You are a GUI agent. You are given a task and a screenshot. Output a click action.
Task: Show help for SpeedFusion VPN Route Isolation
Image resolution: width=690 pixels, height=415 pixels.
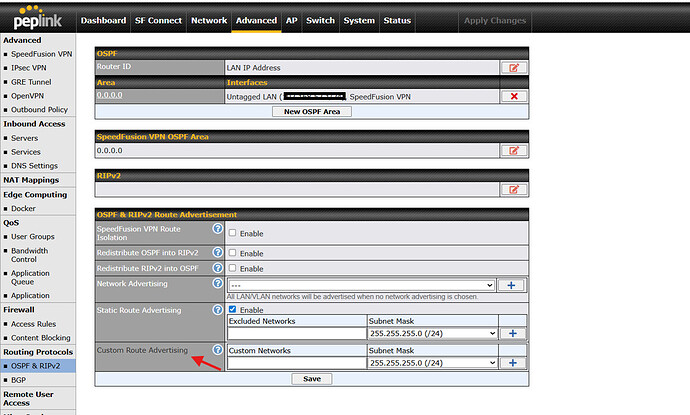coord(217,228)
